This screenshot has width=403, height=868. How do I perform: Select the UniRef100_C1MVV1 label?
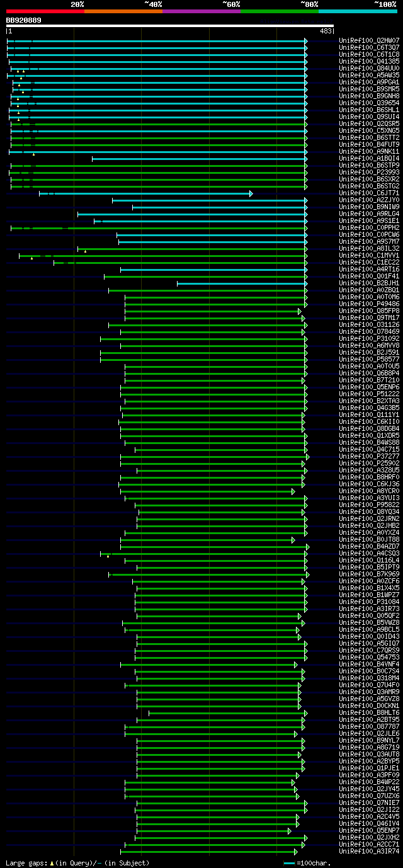(x=369, y=255)
